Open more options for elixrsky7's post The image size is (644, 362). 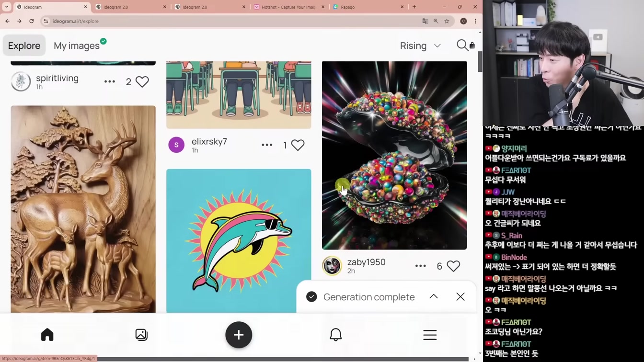click(267, 145)
